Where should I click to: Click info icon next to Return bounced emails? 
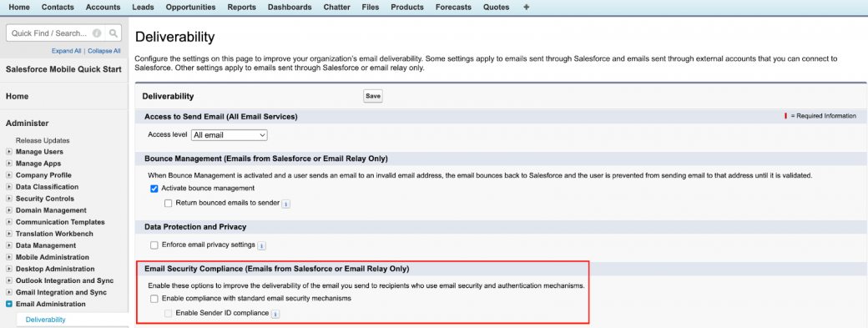pos(286,204)
